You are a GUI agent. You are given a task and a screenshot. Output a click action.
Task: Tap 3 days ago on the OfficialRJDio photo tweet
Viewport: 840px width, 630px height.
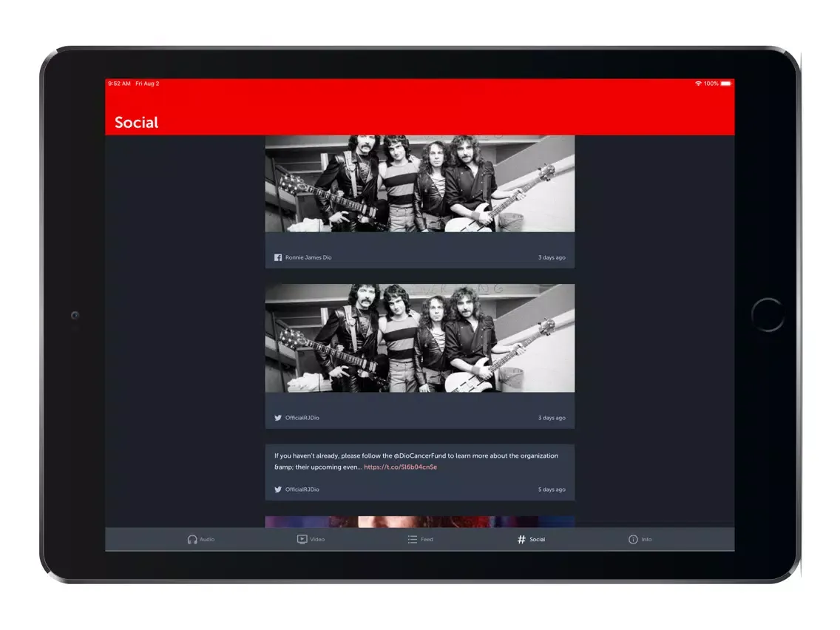coord(552,418)
